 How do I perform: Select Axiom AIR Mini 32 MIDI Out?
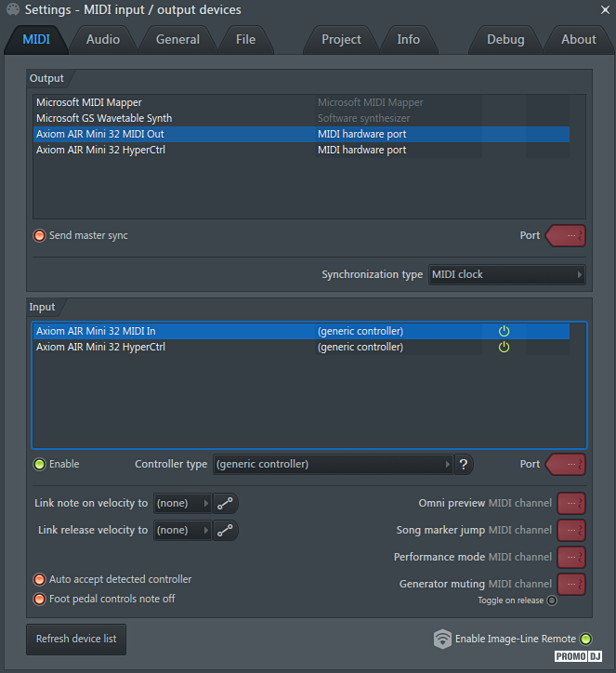302,134
